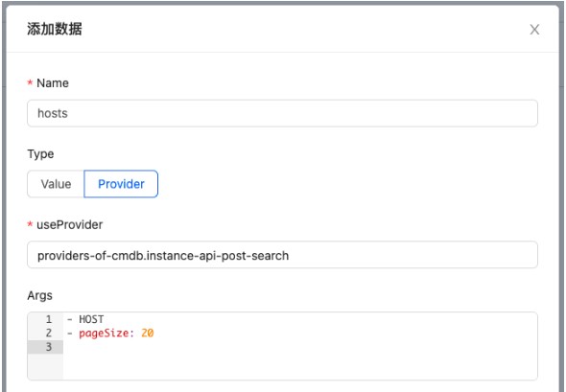
Task: Select the Provider type option
Action: tap(121, 184)
